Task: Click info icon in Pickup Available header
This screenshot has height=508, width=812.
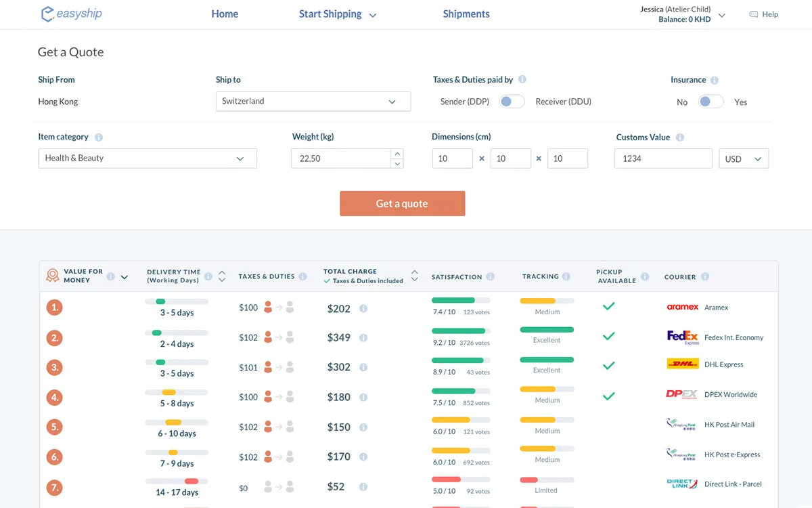Action: click(645, 276)
